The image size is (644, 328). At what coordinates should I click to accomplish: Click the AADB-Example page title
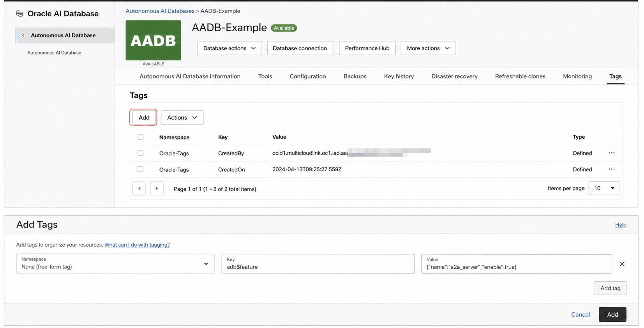[x=229, y=28]
